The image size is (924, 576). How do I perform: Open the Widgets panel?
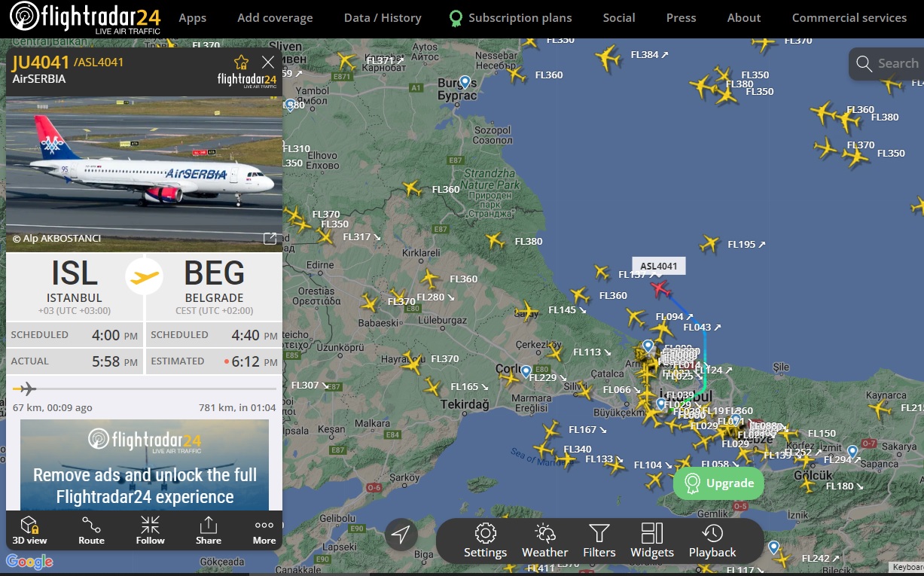(652, 541)
